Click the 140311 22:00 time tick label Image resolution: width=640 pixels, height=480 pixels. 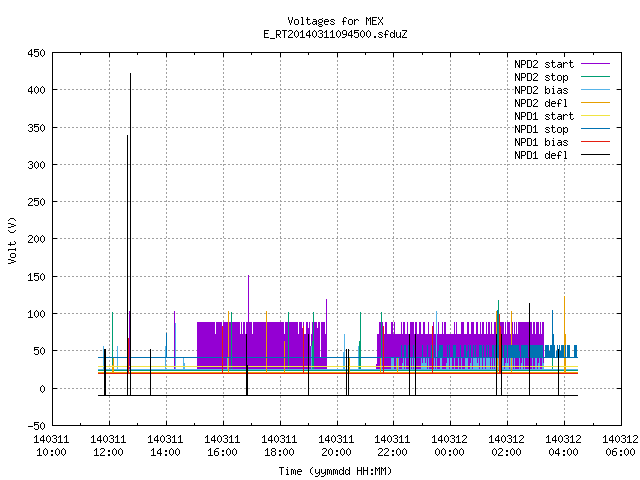click(x=393, y=446)
